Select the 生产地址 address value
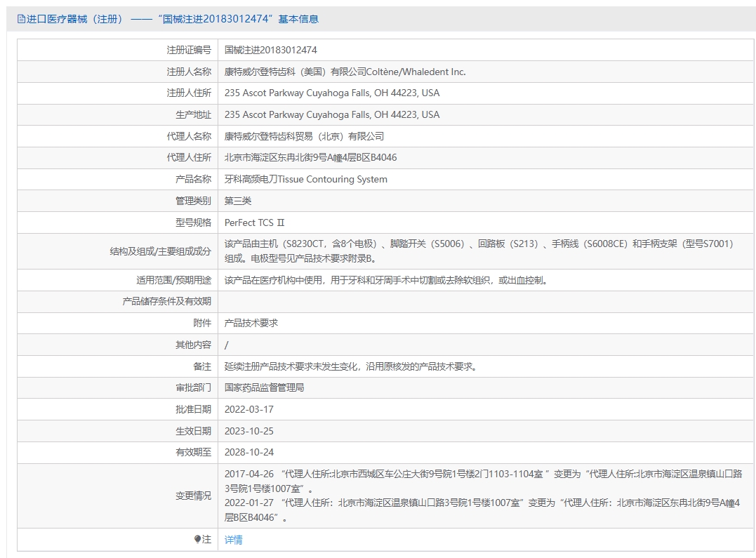The image size is (756, 558). pos(332,115)
